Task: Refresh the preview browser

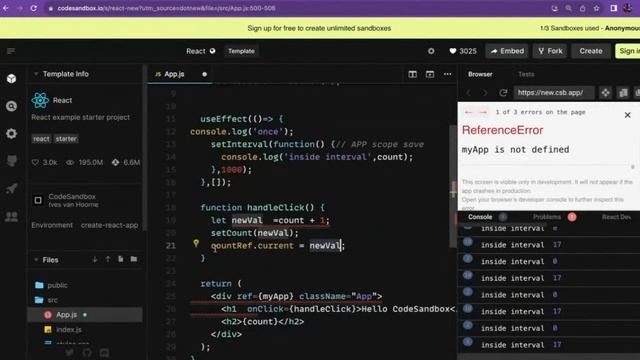Action: coord(503,93)
